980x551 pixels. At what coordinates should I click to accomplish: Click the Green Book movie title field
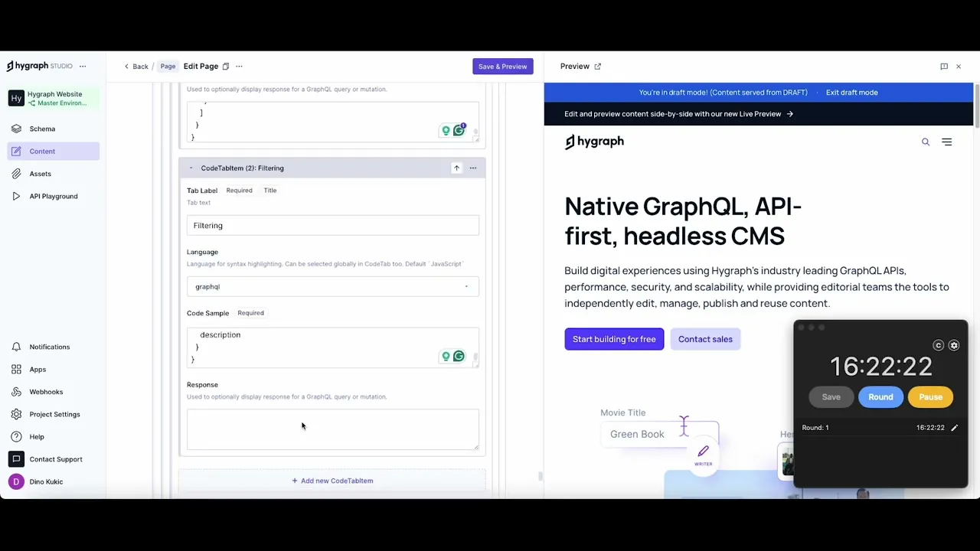pos(659,434)
